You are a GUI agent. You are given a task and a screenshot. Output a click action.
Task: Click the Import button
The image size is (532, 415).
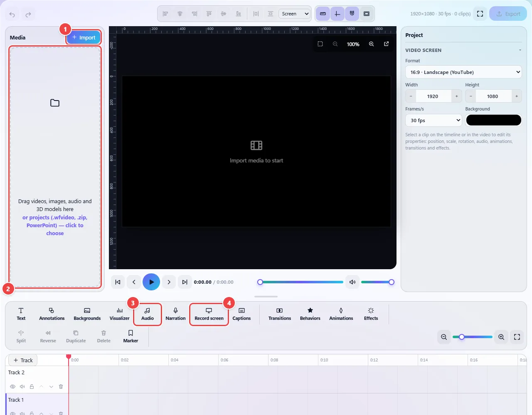point(84,37)
